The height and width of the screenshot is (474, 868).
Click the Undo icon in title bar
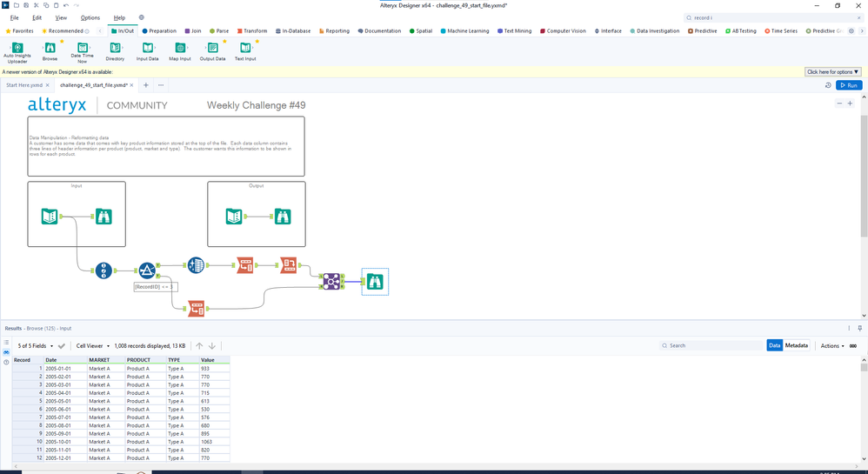click(66, 5)
